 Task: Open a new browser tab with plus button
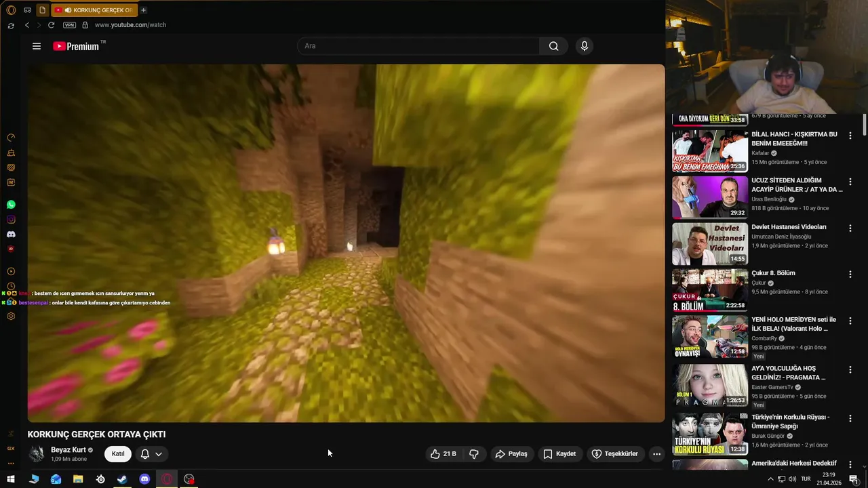(x=143, y=10)
